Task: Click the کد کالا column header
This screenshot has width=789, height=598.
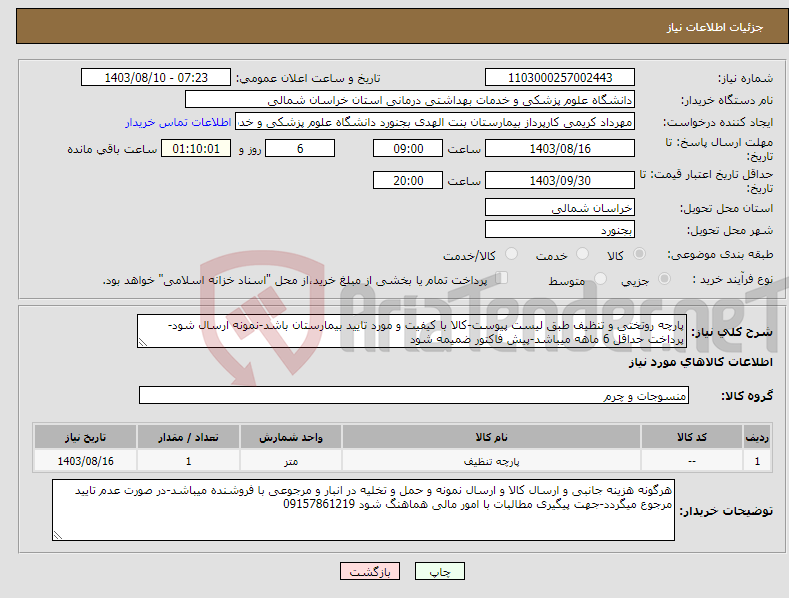Action: tap(692, 437)
